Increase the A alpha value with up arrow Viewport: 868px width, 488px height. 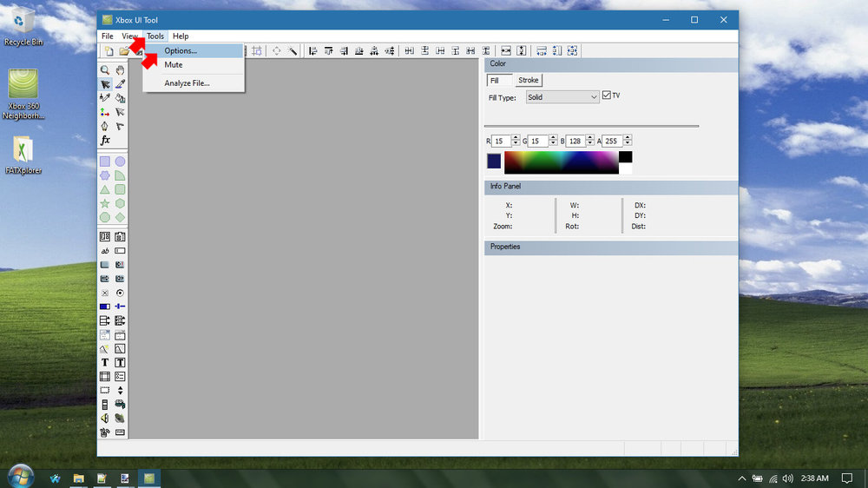click(x=628, y=138)
